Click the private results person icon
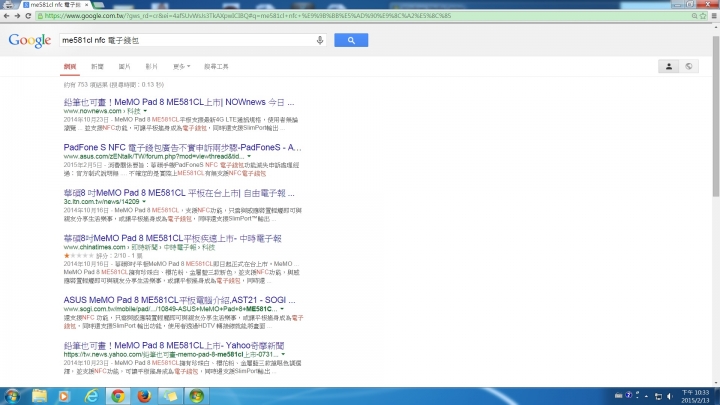Viewport: 720px width, 405px height. pyautogui.click(x=669, y=67)
